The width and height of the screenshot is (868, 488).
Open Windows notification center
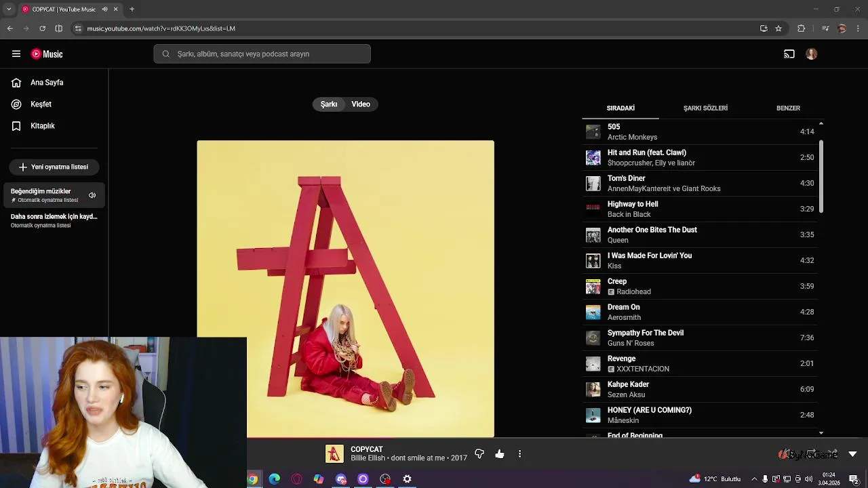[854, 479]
